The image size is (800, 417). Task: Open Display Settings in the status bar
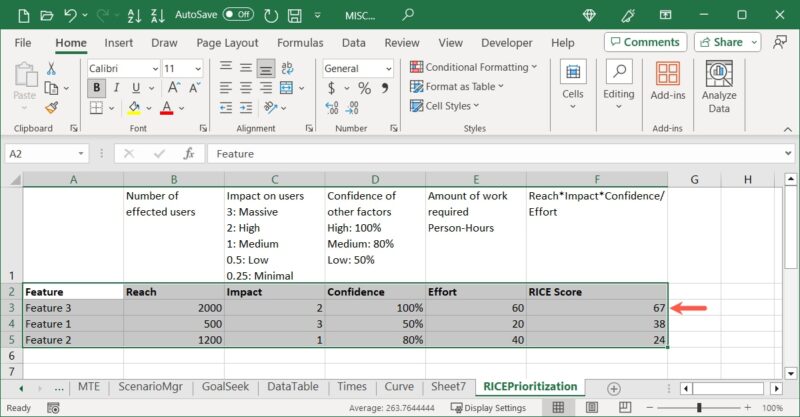point(488,408)
